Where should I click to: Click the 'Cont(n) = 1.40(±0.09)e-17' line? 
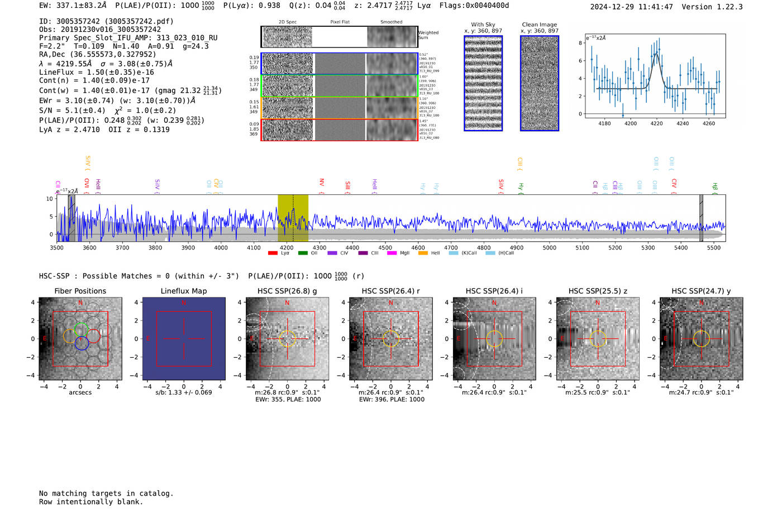tap(94, 80)
